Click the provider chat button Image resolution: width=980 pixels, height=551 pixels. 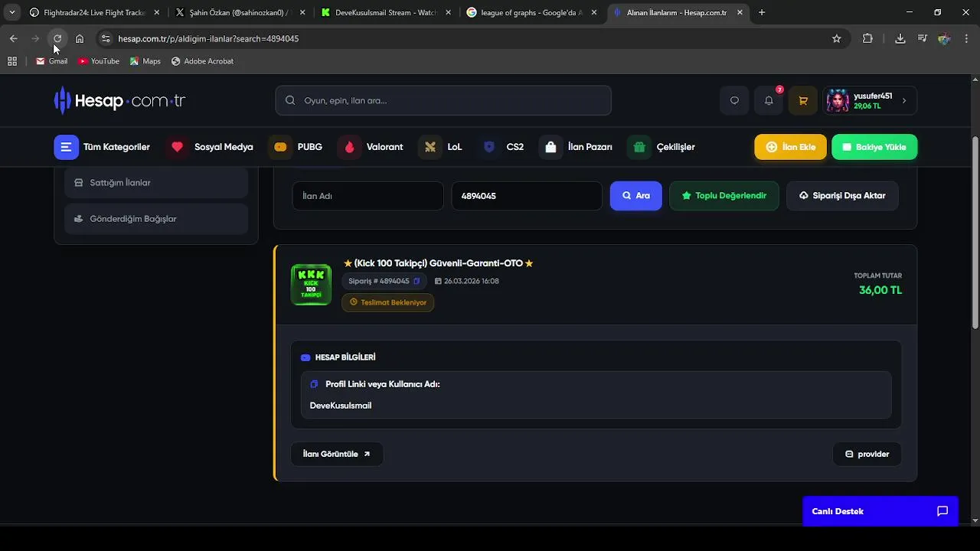click(867, 454)
